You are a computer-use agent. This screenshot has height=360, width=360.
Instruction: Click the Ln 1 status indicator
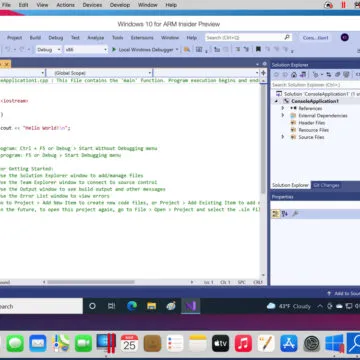(x=209, y=282)
